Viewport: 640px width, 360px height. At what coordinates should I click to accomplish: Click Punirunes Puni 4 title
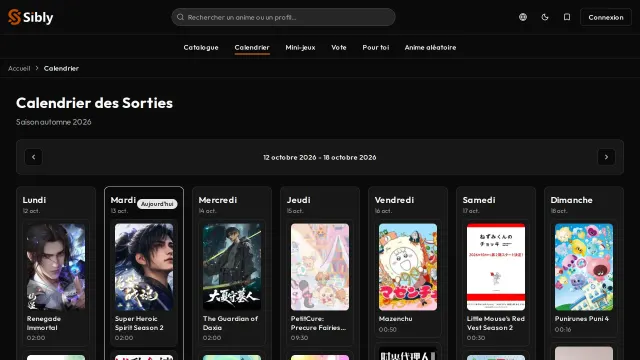582,319
